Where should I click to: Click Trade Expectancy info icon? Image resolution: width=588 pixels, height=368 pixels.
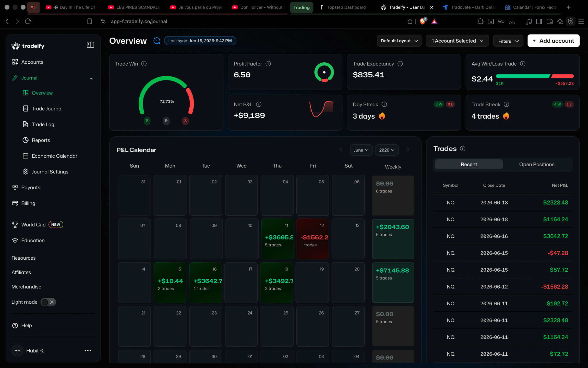pos(400,64)
